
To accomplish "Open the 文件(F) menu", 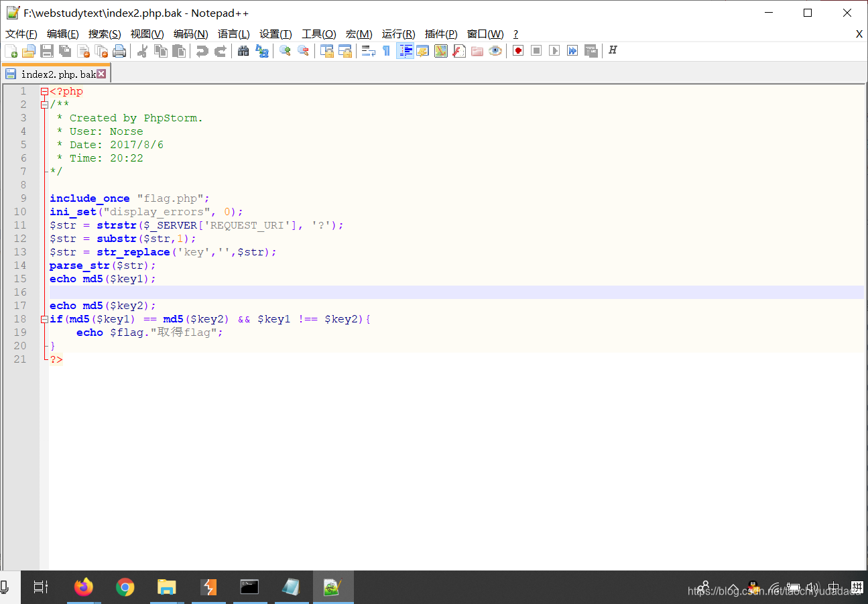I will click(x=21, y=34).
